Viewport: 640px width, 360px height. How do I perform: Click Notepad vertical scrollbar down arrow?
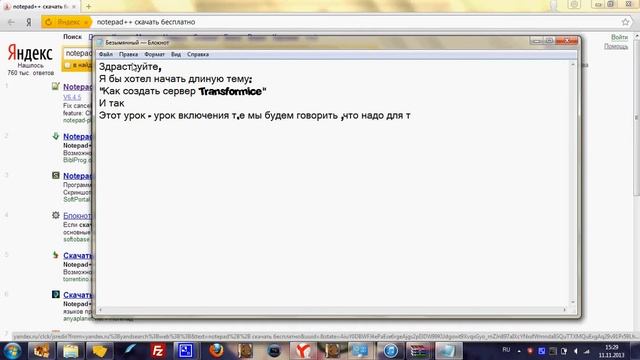pos(573,302)
